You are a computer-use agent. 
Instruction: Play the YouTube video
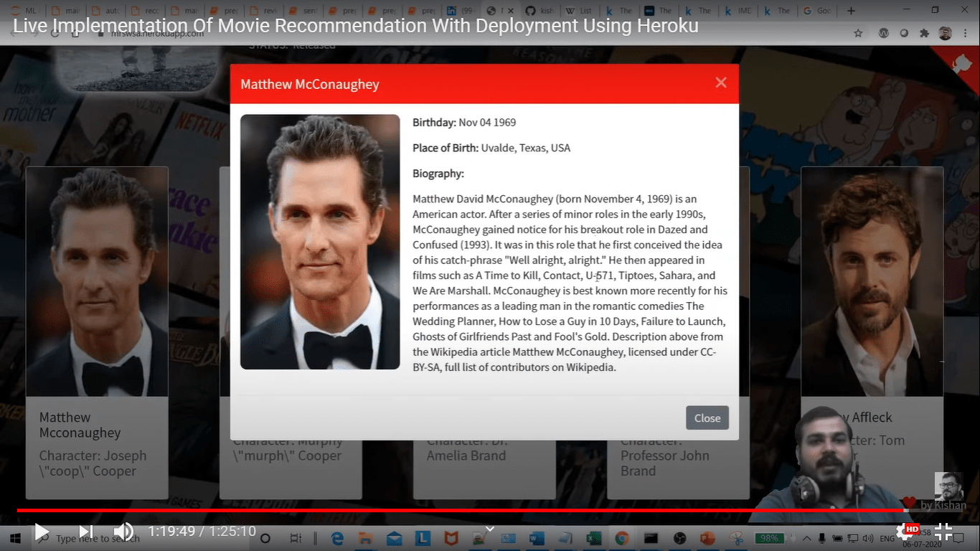tap(42, 532)
